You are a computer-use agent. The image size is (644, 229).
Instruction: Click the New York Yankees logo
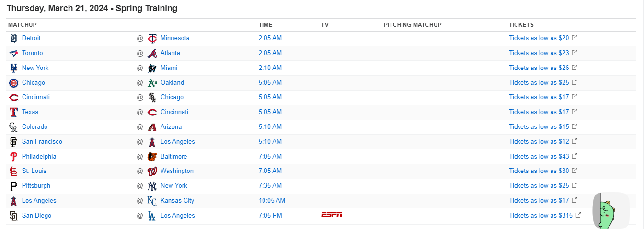(152, 186)
